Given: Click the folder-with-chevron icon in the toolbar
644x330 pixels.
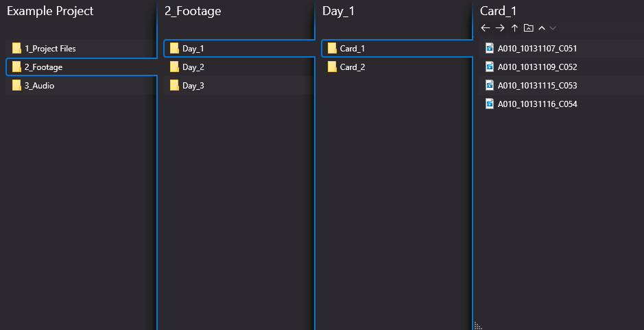Looking at the screenshot, I should tap(529, 28).
